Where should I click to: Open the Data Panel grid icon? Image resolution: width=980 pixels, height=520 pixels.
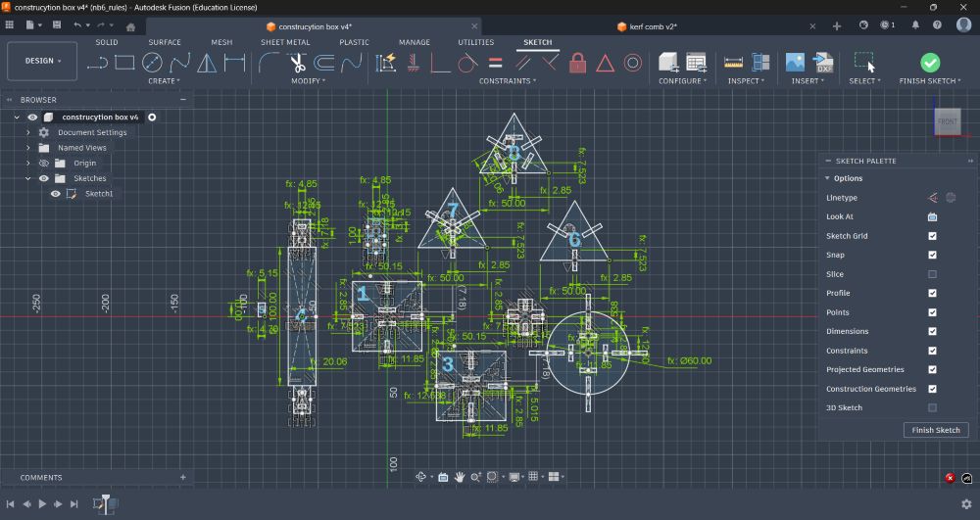pyautogui.click(x=10, y=24)
